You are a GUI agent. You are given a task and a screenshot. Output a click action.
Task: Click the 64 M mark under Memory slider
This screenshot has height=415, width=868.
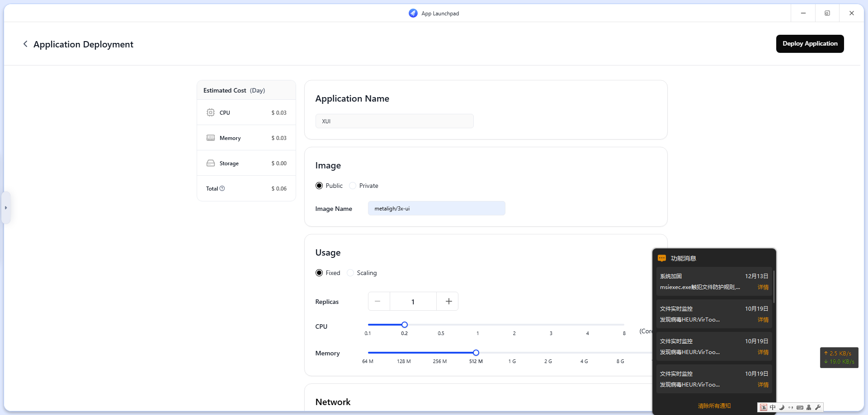click(368, 361)
